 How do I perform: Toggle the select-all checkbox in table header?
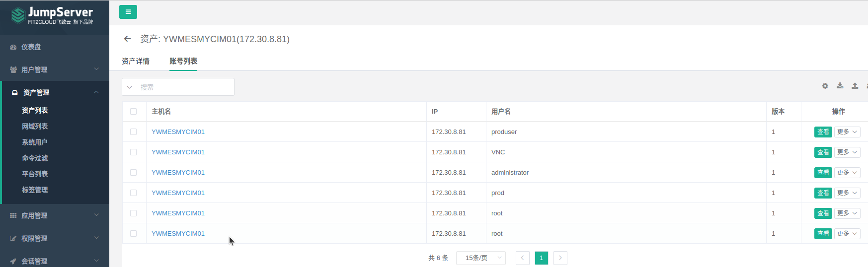point(133,112)
